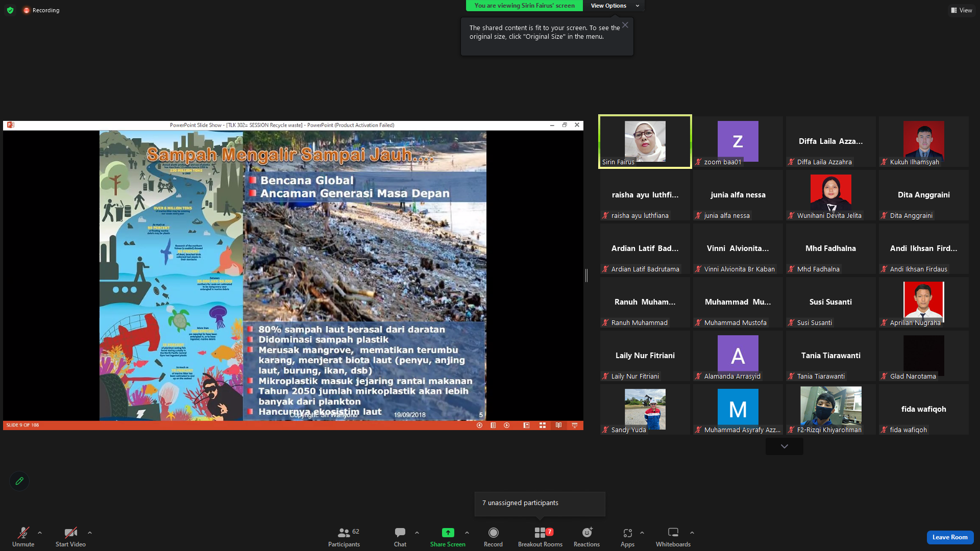Viewport: 980px width, 551px height.
Task: Select Wunihani Devita Jelita video tile
Action: (831, 195)
